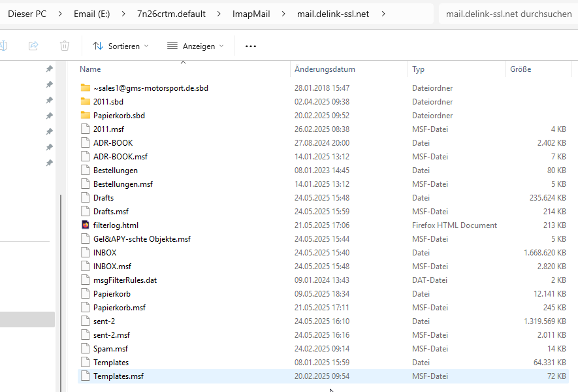The height and width of the screenshot is (392, 578).
Task: Select the 2011.sbd folder icon
Action: click(x=85, y=101)
